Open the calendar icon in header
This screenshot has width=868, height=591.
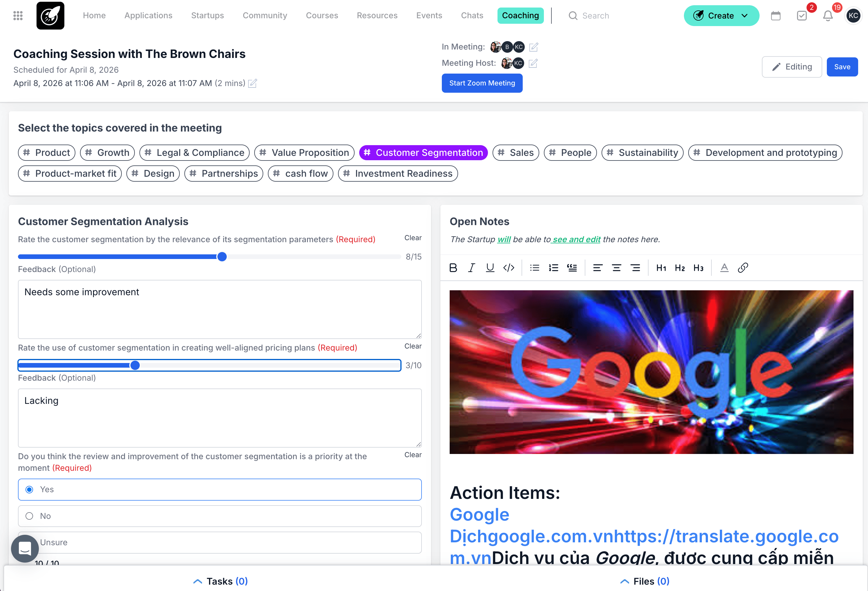pos(776,16)
